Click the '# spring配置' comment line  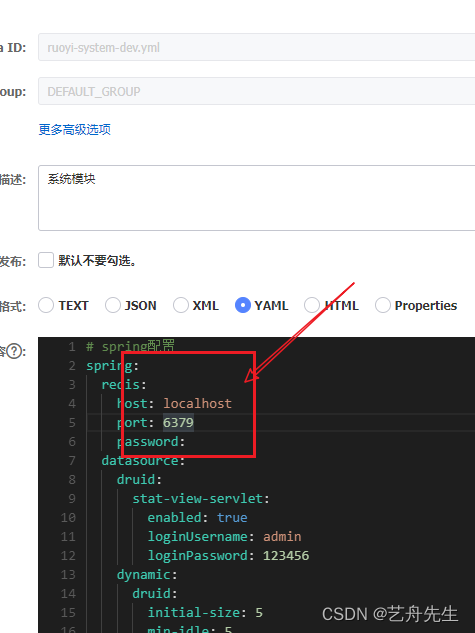[130, 346]
